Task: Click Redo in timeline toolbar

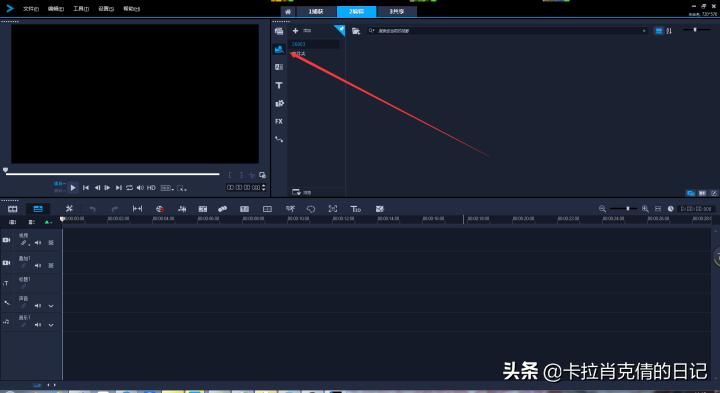Action: point(115,209)
